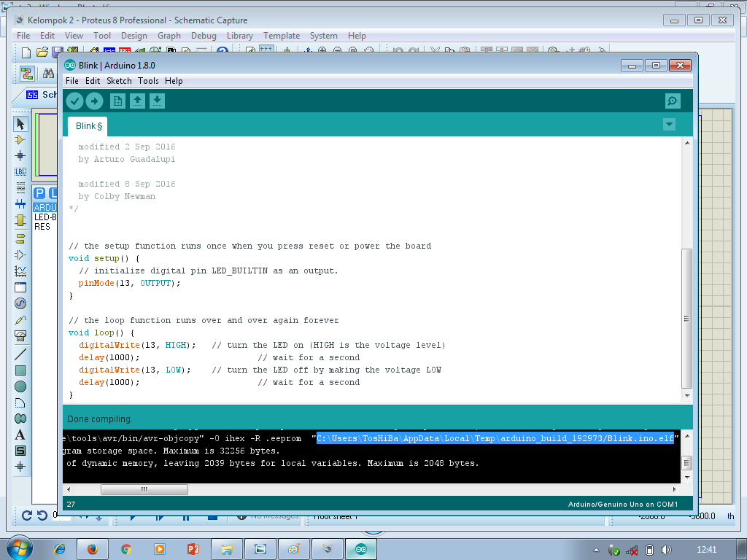Open Chrome from the taskbar
Screen dimensions: 747x560
(x=125, y=550)
